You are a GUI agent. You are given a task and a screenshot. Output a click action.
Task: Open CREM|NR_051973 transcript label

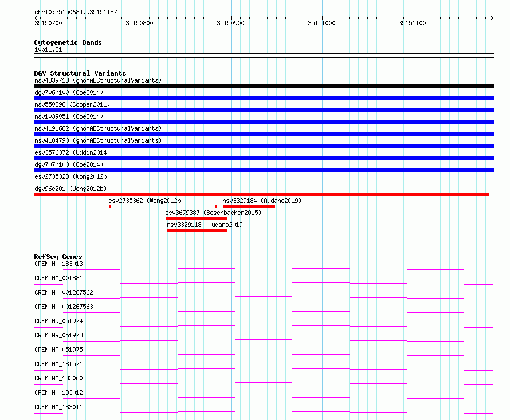pos(58,335)
